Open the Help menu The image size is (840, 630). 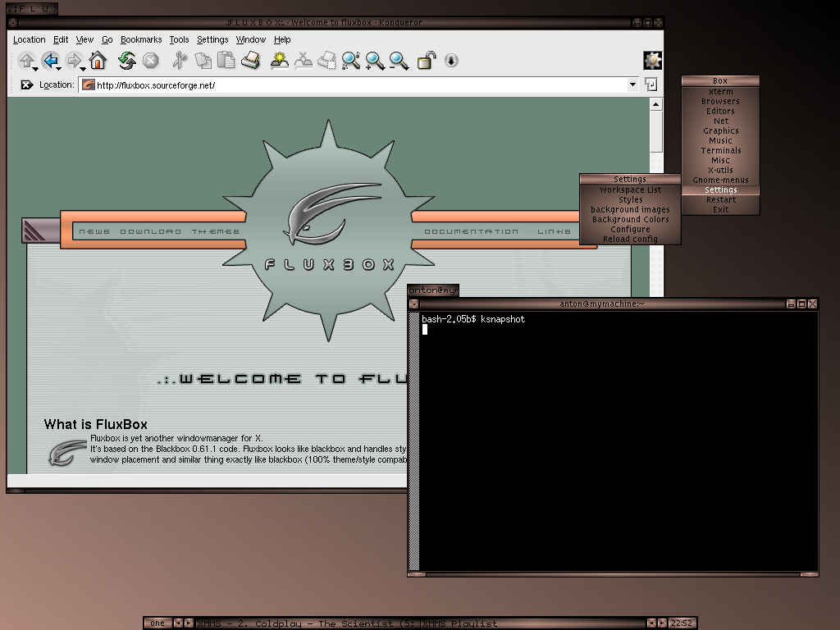coord(282,39)
